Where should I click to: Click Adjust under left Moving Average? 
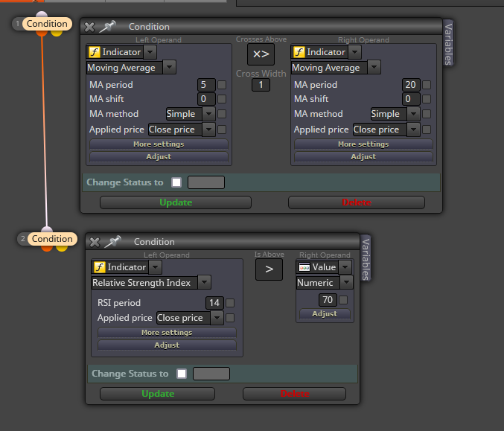(x=159, y=157)
